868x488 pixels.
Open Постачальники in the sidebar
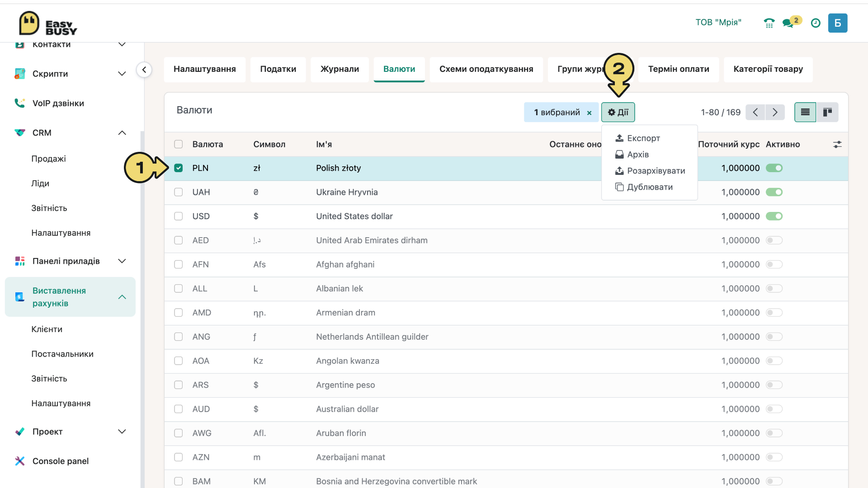pyautogui.click(x=62, y=354)
